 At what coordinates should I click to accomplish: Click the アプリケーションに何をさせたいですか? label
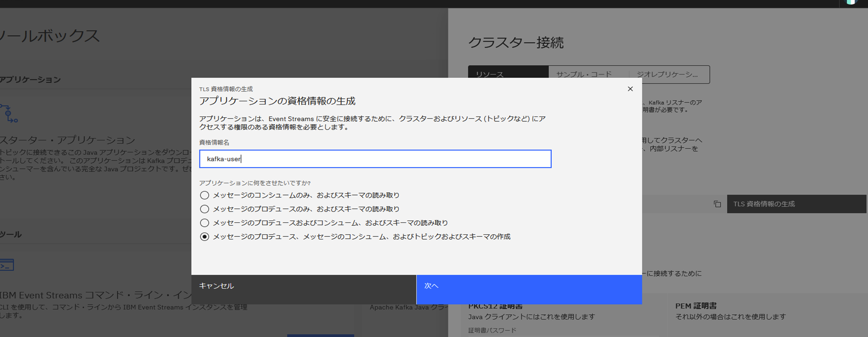pyautogui.click(x=255, y=183)
